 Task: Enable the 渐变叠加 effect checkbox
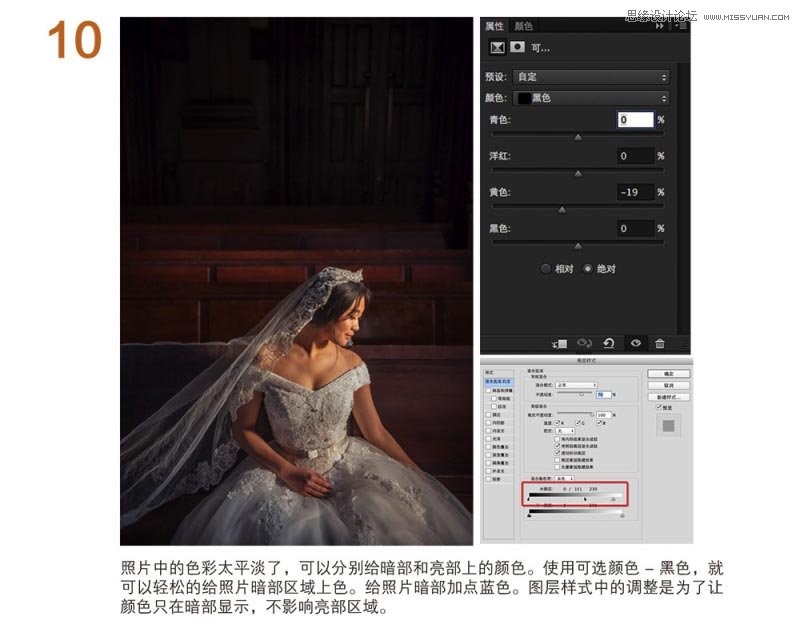[x=488, y=455]
